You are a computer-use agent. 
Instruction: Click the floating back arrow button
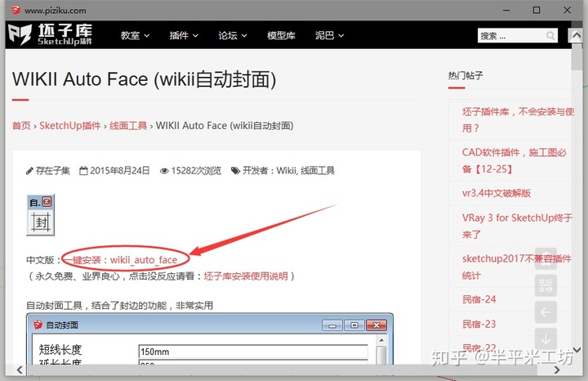[546, 312]
